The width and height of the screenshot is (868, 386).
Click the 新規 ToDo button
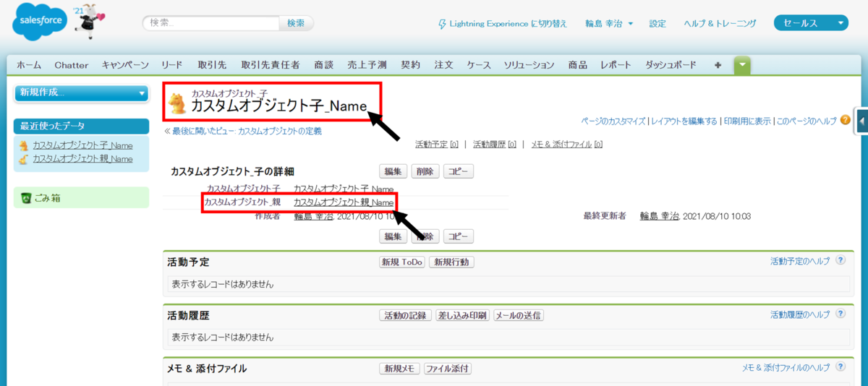[x=402, y=262]
